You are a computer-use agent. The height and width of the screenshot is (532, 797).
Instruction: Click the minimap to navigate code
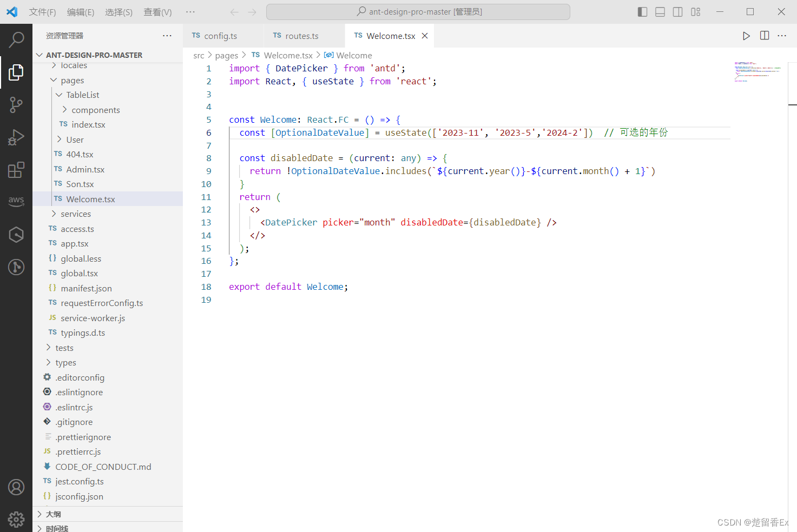click(x=758, y=73)
